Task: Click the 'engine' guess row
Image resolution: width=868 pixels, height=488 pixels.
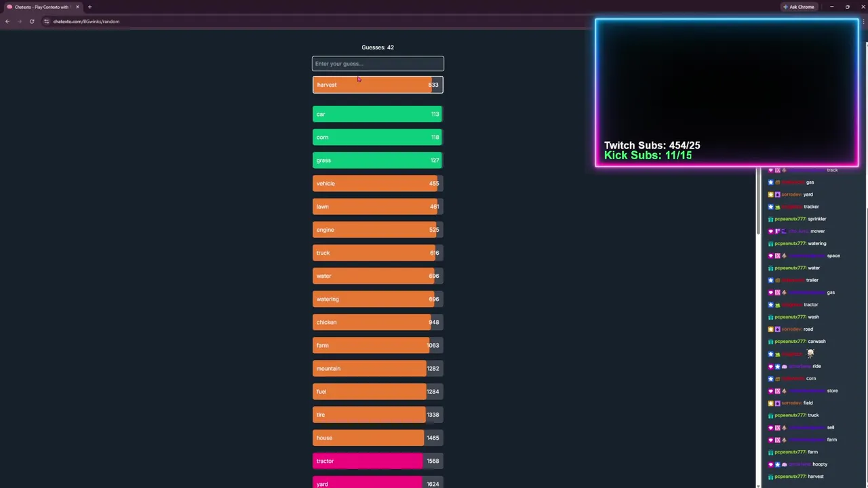Action: 378,229
